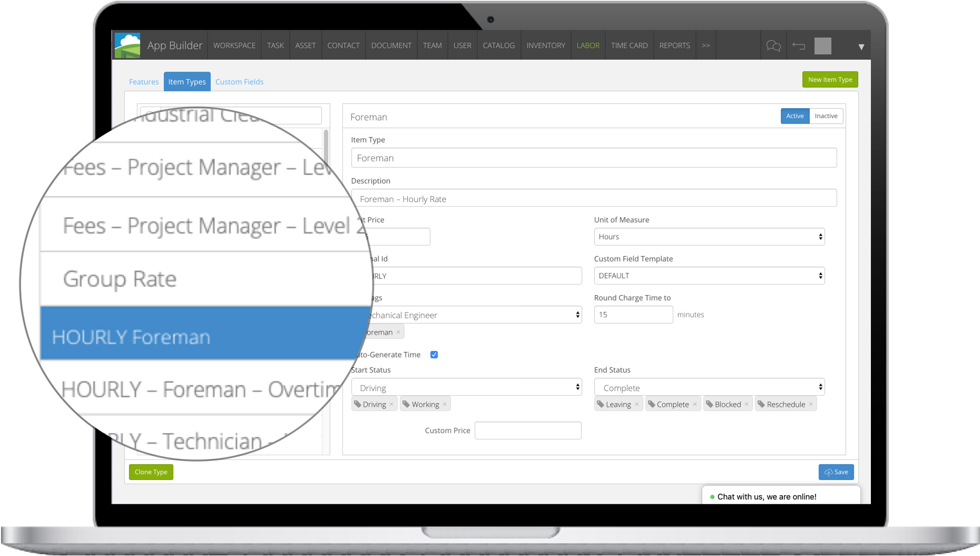Click the New Item Type button

pyautogui.click(x=830, y=79)
